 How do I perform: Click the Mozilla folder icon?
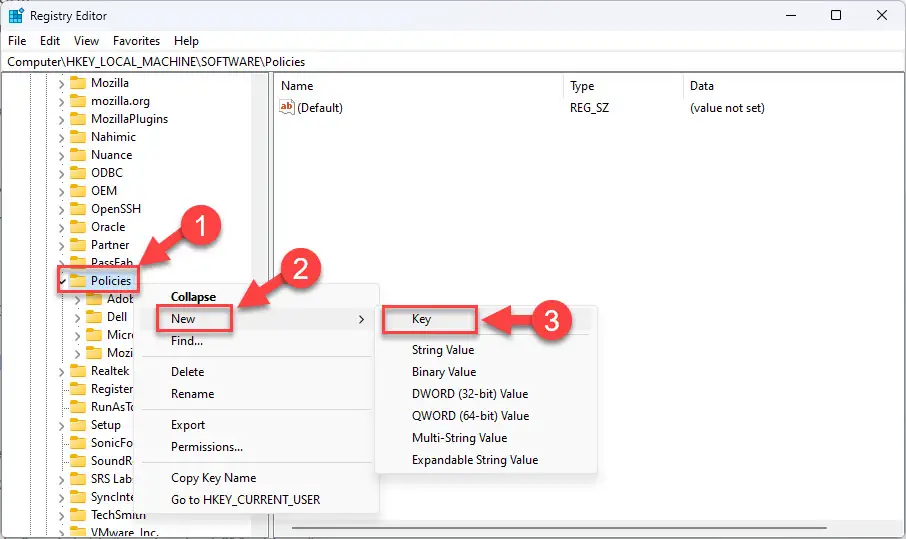pos(77,83)
